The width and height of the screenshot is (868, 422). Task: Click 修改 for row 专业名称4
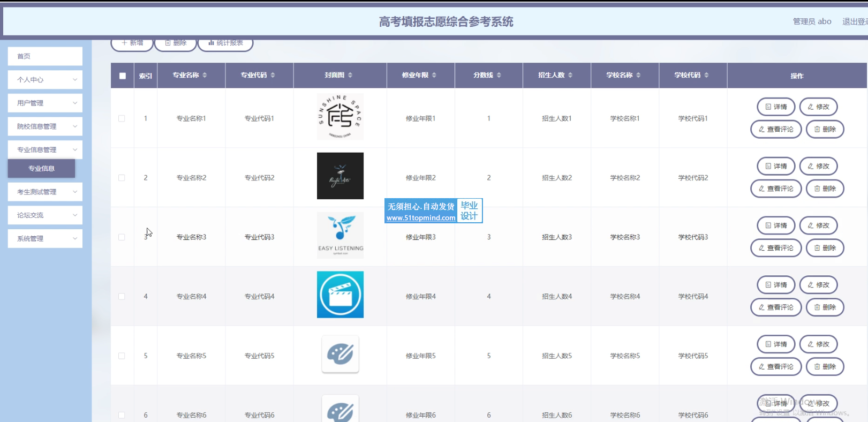(x=818, y=285)
